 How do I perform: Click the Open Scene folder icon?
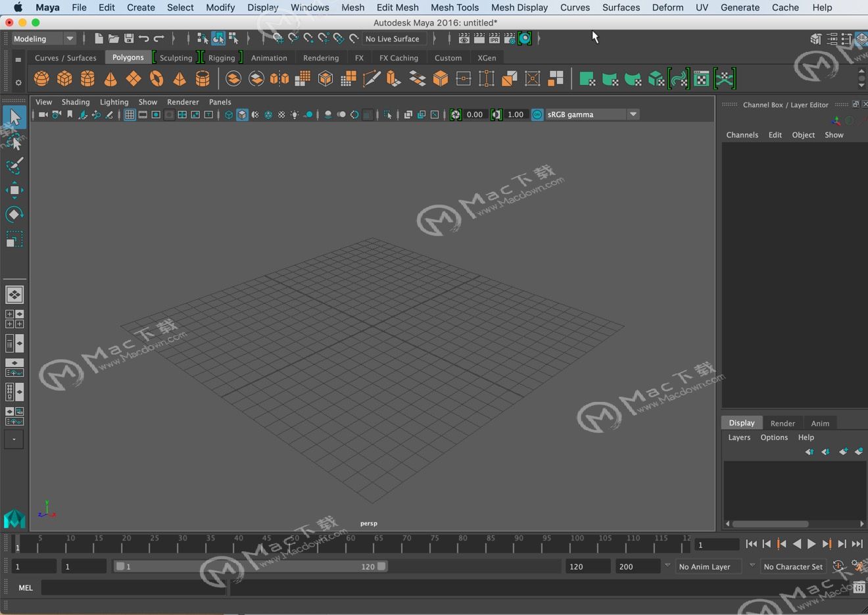click(114, 39)
